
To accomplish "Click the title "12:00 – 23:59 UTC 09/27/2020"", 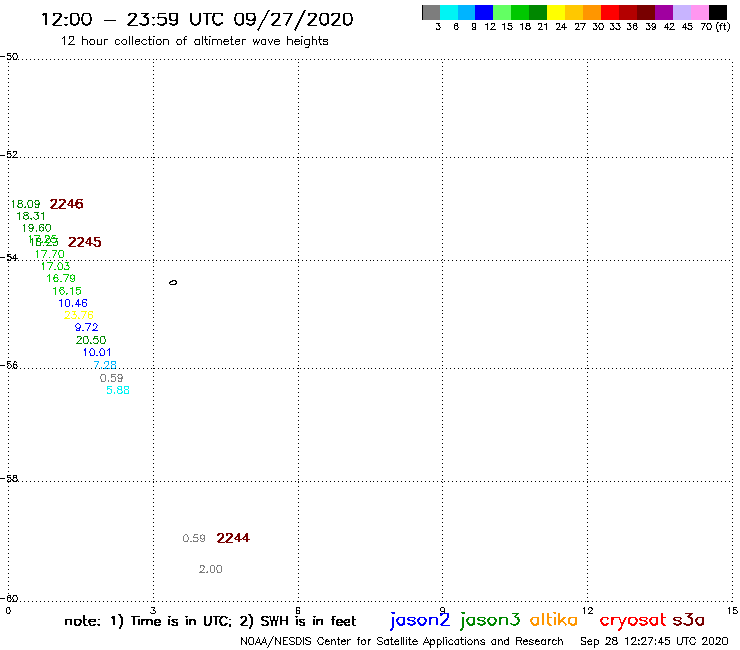I will 197,19.
